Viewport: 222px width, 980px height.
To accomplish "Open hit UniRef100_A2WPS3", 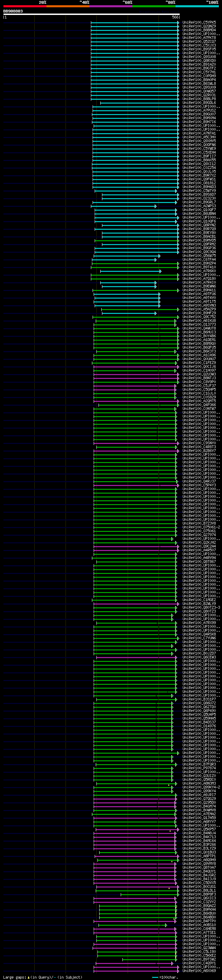I will pyautogui.click(x=199, y=206).
